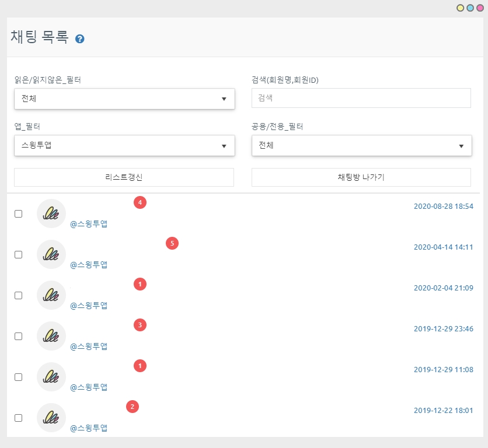Click timestamp 2020-04-14 14:11

point(444,247)
